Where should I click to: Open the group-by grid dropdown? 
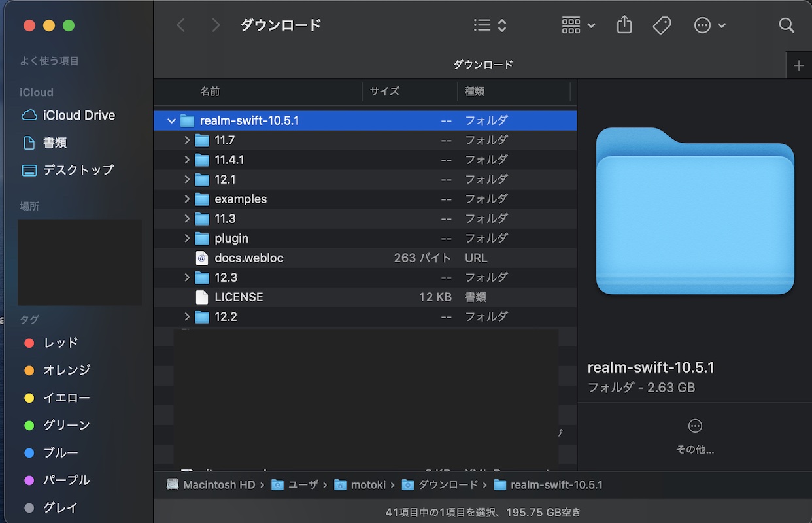point(579,25)
